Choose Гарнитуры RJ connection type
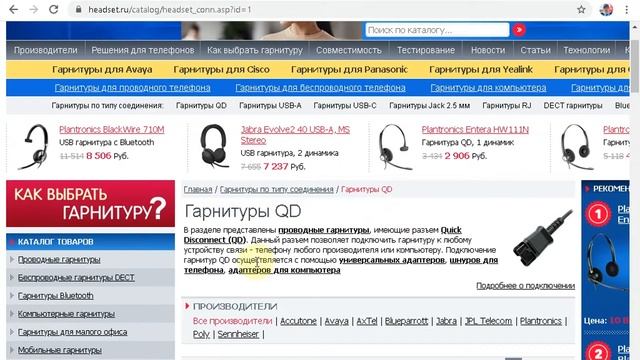Viewport: 640px width, 360px height. tap(507, 105)
